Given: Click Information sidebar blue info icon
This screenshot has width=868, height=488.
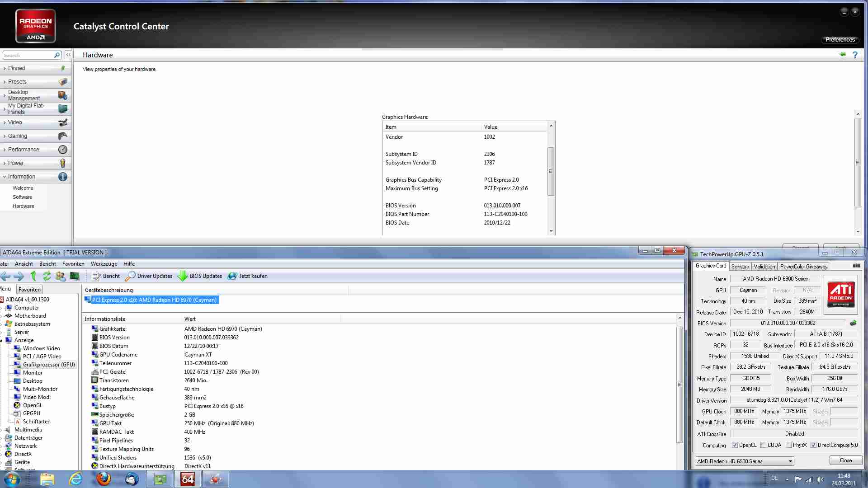Looking at the screenshot, I should click(x=63, y=177).
